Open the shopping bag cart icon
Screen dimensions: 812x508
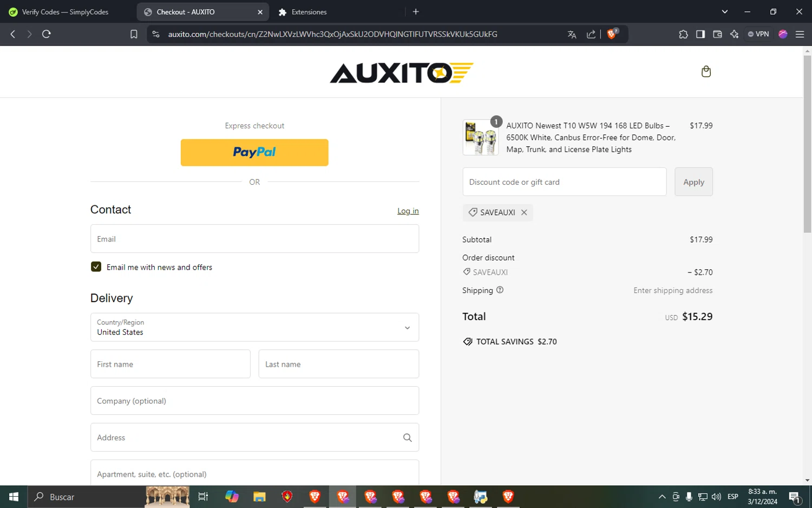pyautogui.click(x=706, y=71)
